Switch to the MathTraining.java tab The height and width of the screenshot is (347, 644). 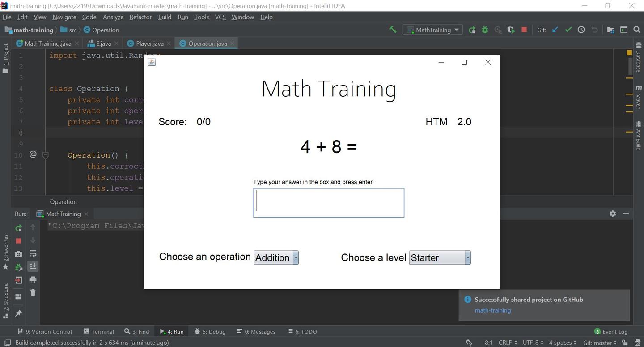pyautogui.click(x=48, y=43)
